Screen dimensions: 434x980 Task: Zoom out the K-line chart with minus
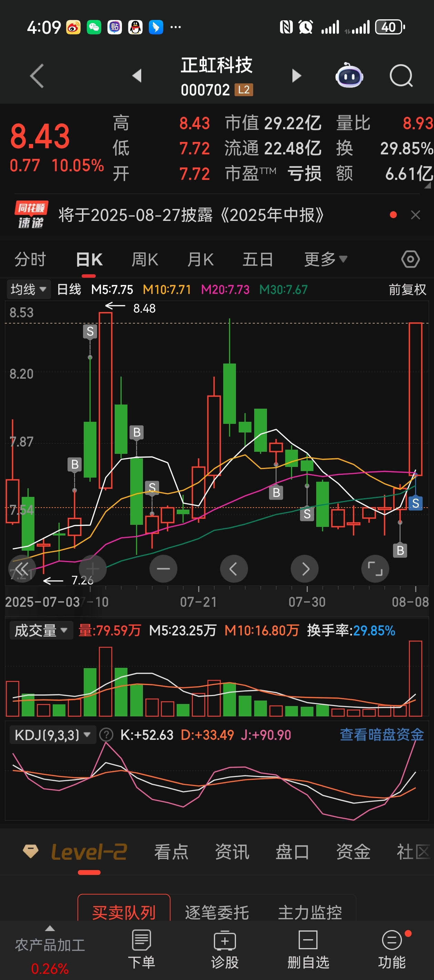pos(163,569)
